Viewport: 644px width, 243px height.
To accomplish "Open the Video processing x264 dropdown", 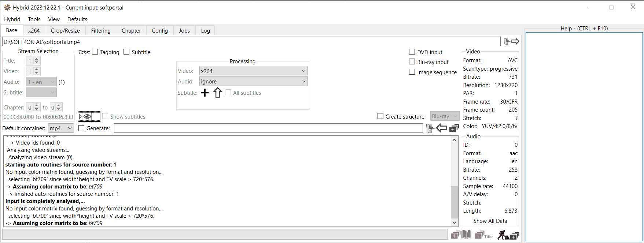I will click(253, 71).
